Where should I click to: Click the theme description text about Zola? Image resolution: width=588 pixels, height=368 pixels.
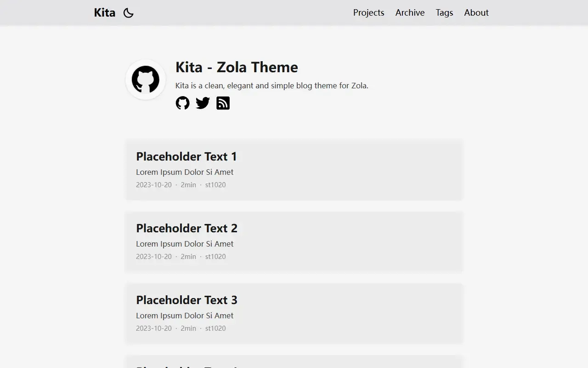click(x=272, y=86)
